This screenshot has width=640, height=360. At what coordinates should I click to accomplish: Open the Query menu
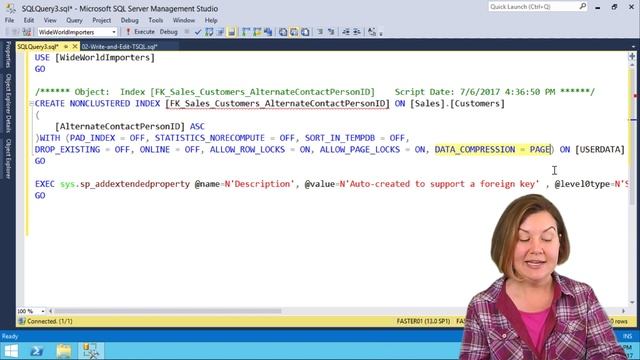(74, 20)
